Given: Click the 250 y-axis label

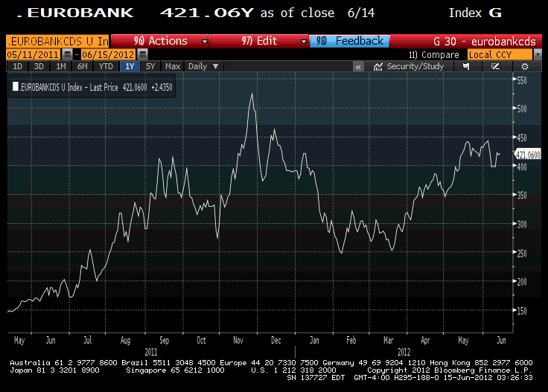Looking at the screenshot, I should pos(522,253).
